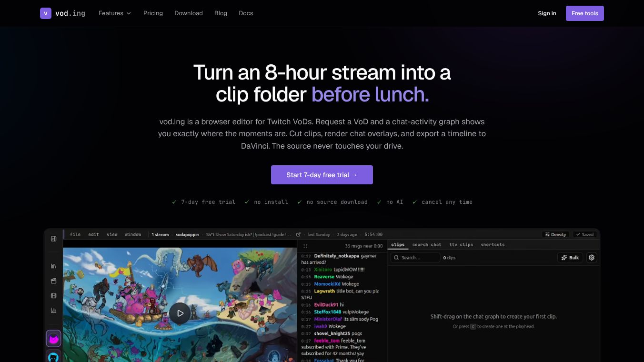
Task: Open the window menu in the editor
Action: 133,235
